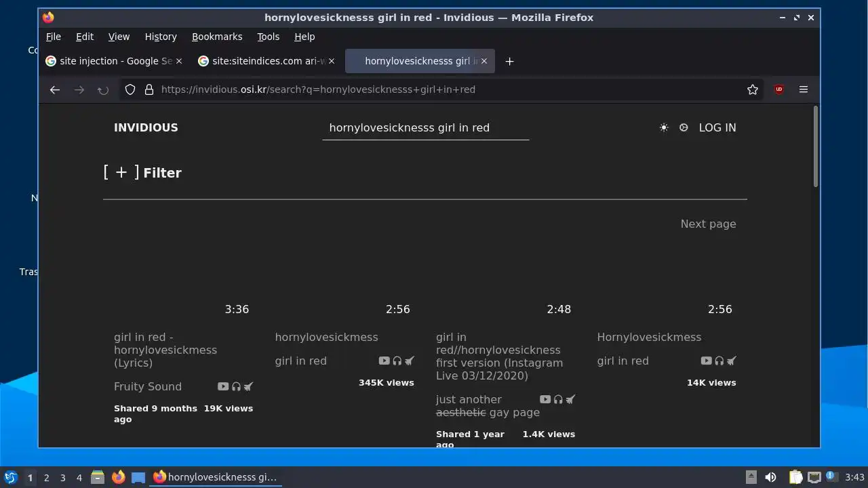Viewport: 868px width, 488px height.
Task: Click headphones audio icon on 345K views video
Action: [397, 361]
